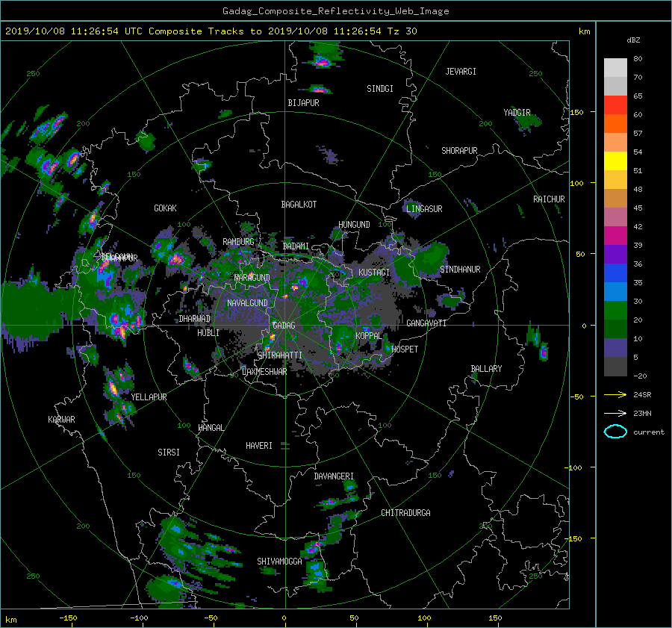Screen dimensions: 672x628
Task: Click the 'HUBLI' city label
Action: coord(208,333)
